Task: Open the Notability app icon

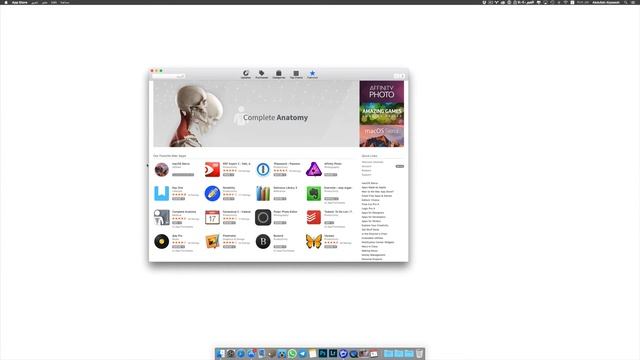Action: [212, 193]
